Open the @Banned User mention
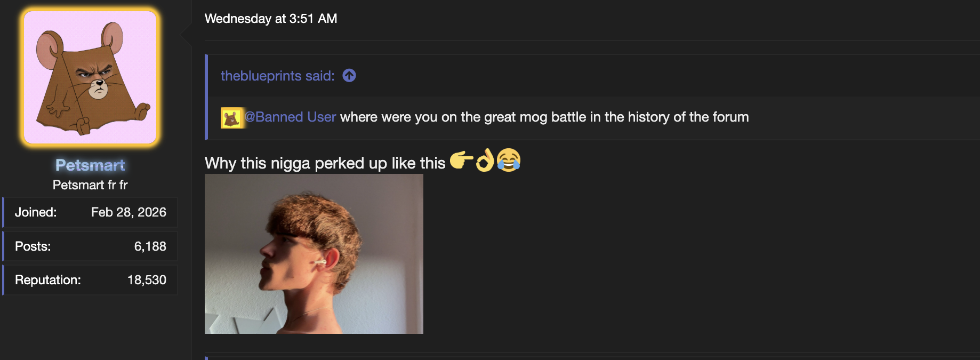The width and height of the screenshot is (980, 360). (290, 117)
